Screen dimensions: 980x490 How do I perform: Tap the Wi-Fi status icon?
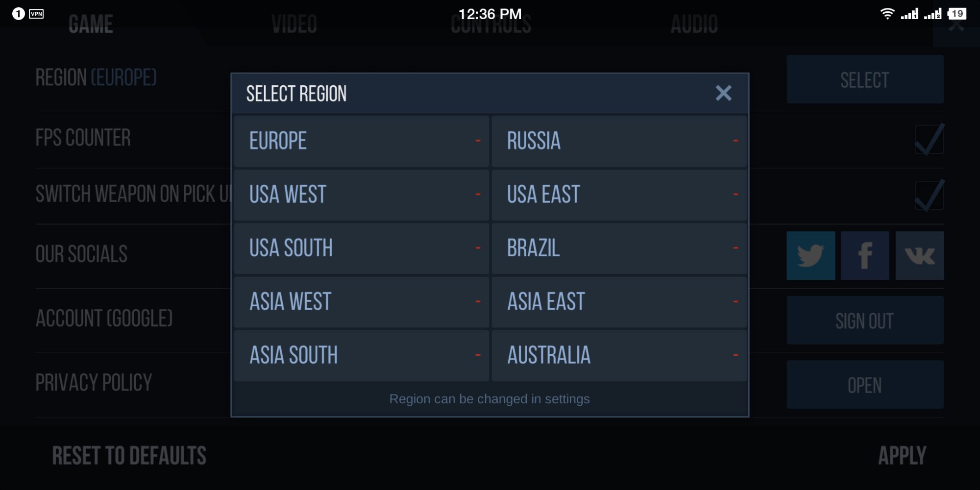pos(887,14)
